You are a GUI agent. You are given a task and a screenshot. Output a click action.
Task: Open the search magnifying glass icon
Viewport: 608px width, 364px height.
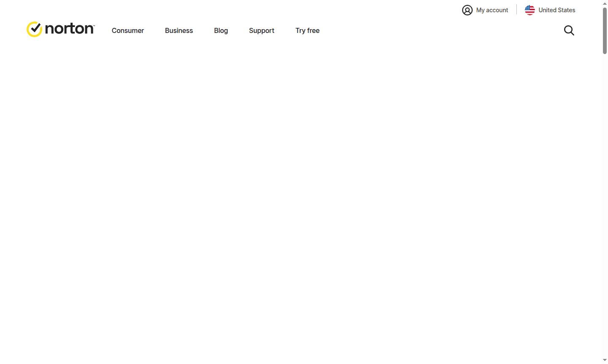pos(569,30)
